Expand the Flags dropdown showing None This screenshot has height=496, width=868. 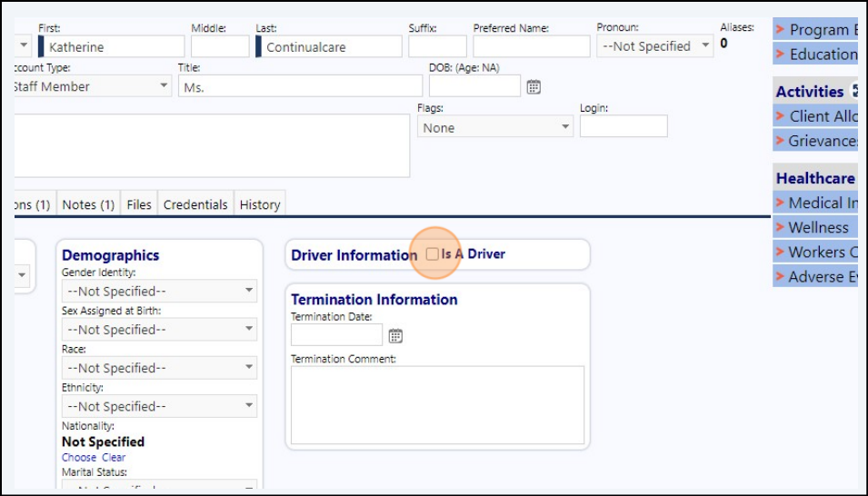point(494,127)
